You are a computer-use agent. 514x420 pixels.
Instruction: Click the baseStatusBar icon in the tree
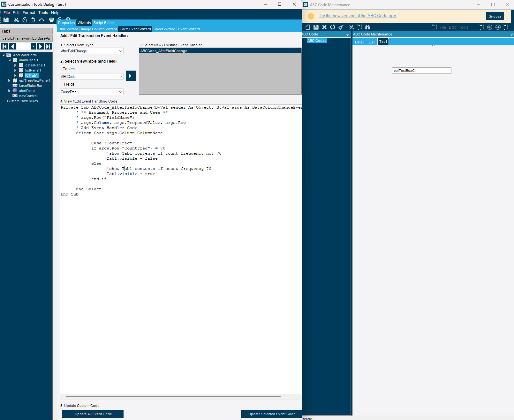[x=15, y=86]
